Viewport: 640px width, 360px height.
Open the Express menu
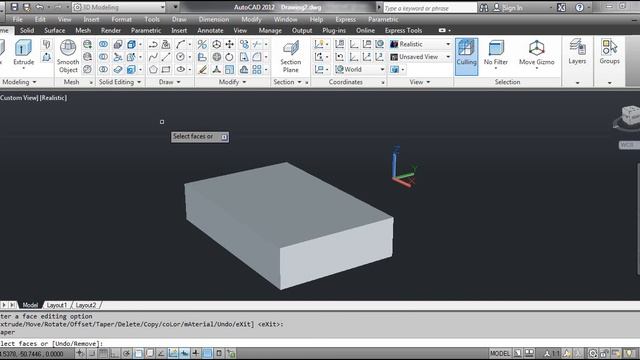coord(345,19)
